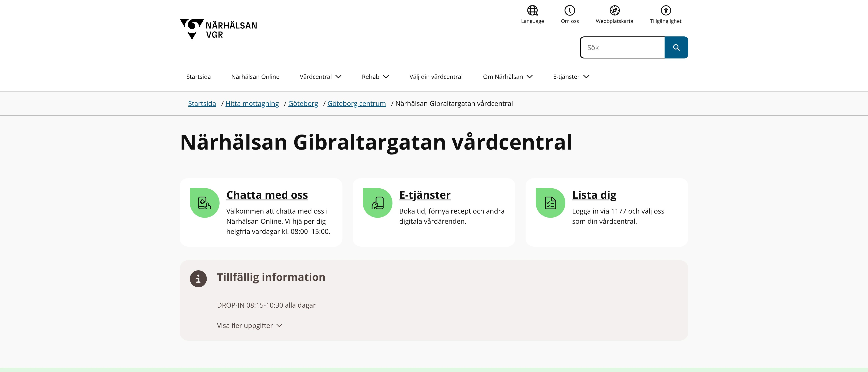Open the E-tjänster card heading link
The image size is (868, 372).
point(424,195)
